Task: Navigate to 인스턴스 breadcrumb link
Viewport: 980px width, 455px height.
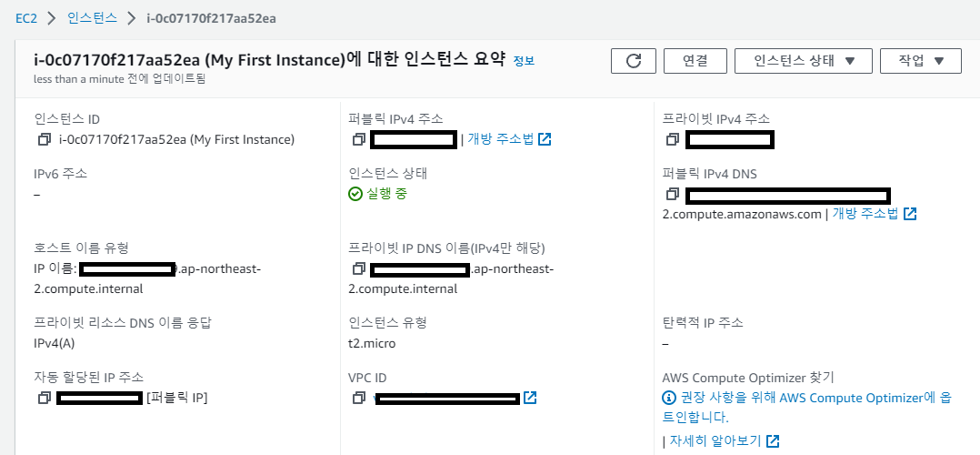Action: (92, 18)
